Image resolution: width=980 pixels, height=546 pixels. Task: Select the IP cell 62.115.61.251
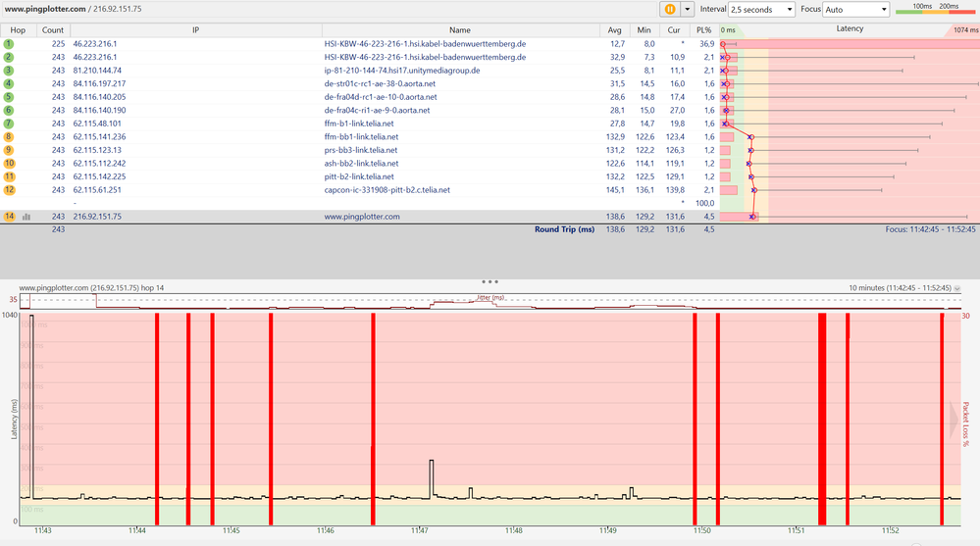click(97, 190)
